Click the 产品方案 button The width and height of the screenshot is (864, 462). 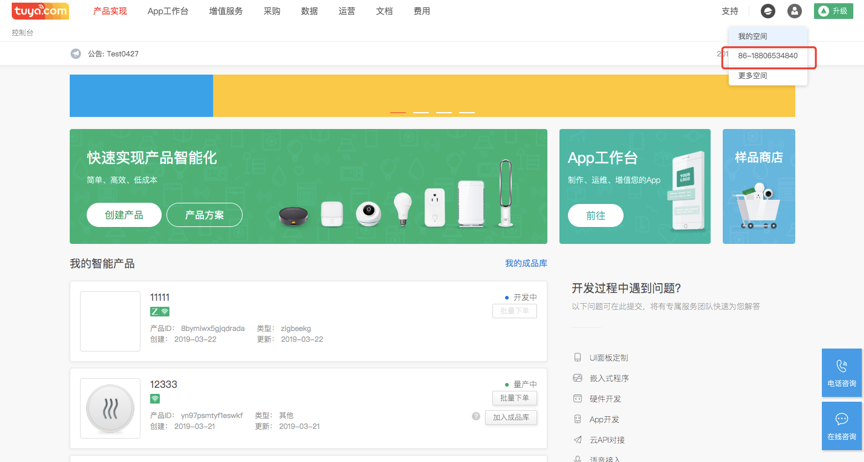click(x=204, y=215)
